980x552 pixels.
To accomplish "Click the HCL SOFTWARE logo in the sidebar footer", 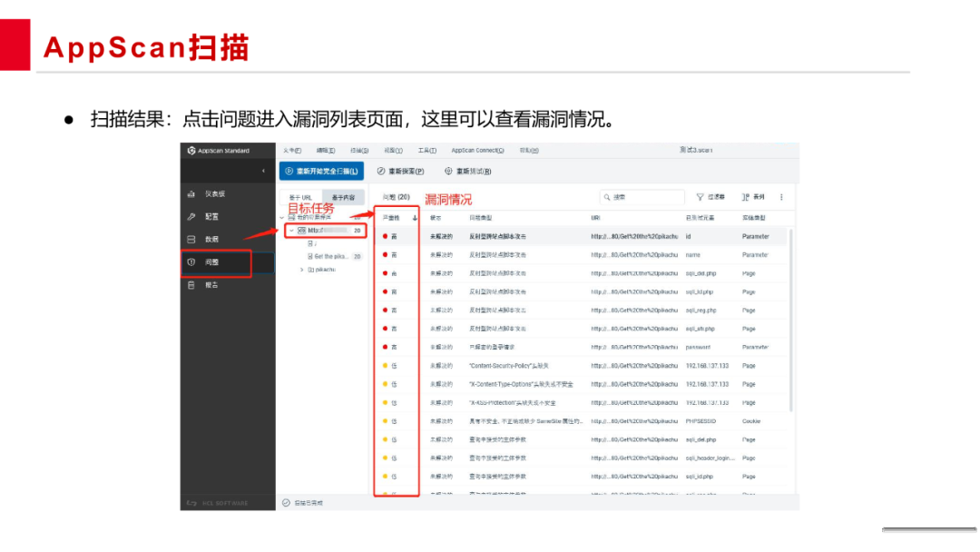I will 218,503.
